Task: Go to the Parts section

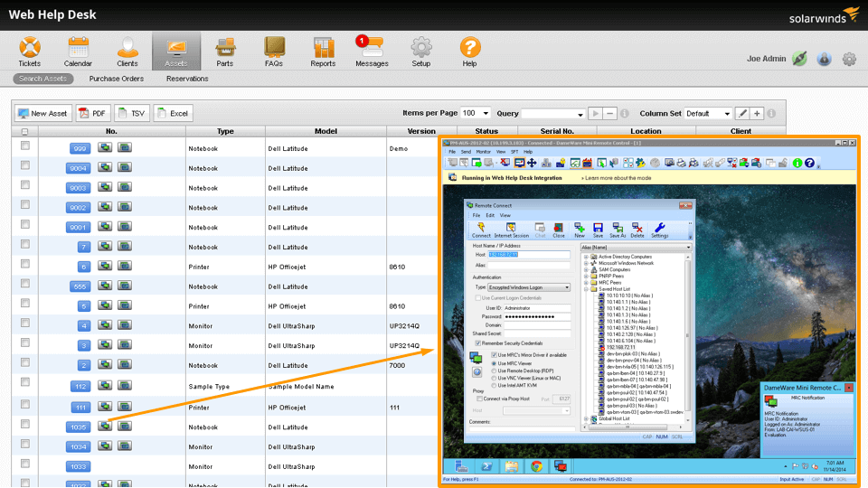Action: point(224,52)
